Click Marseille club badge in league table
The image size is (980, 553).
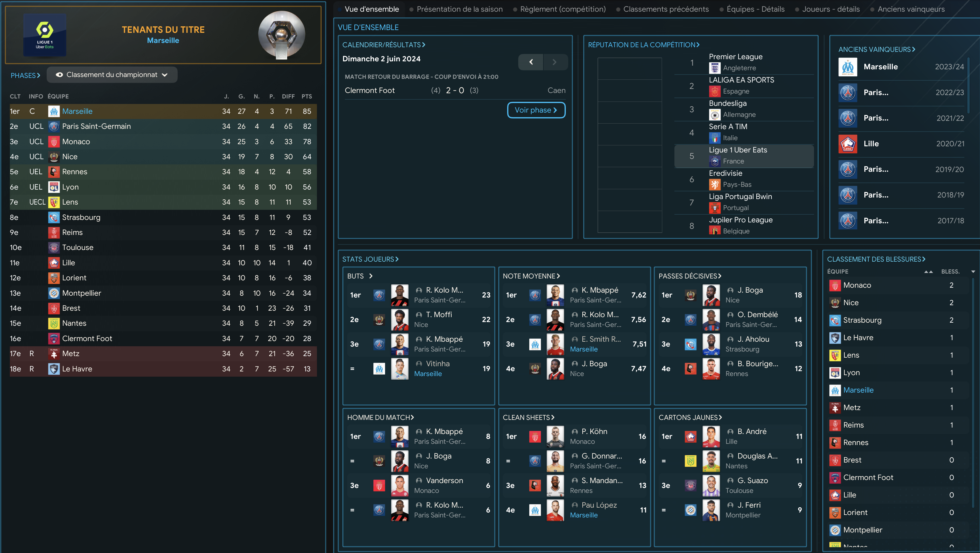(x=54, y=111)
